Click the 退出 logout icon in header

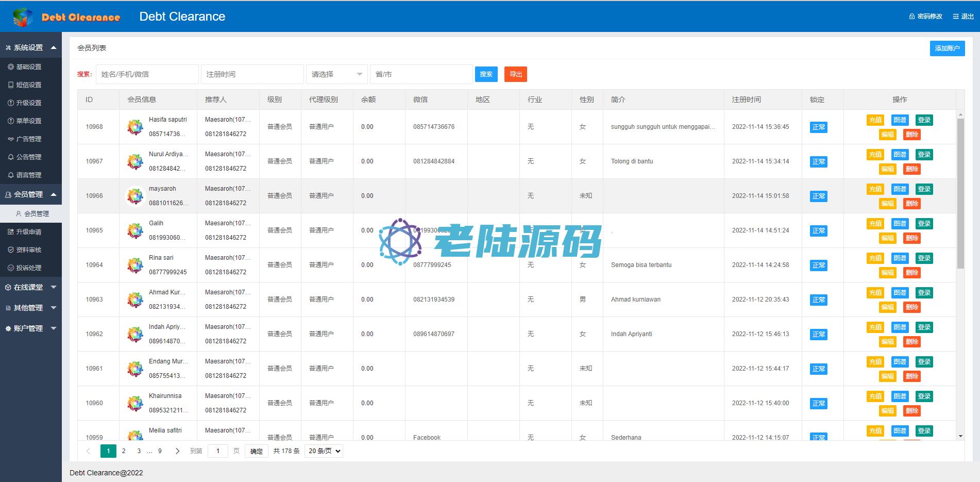(955, 16)
